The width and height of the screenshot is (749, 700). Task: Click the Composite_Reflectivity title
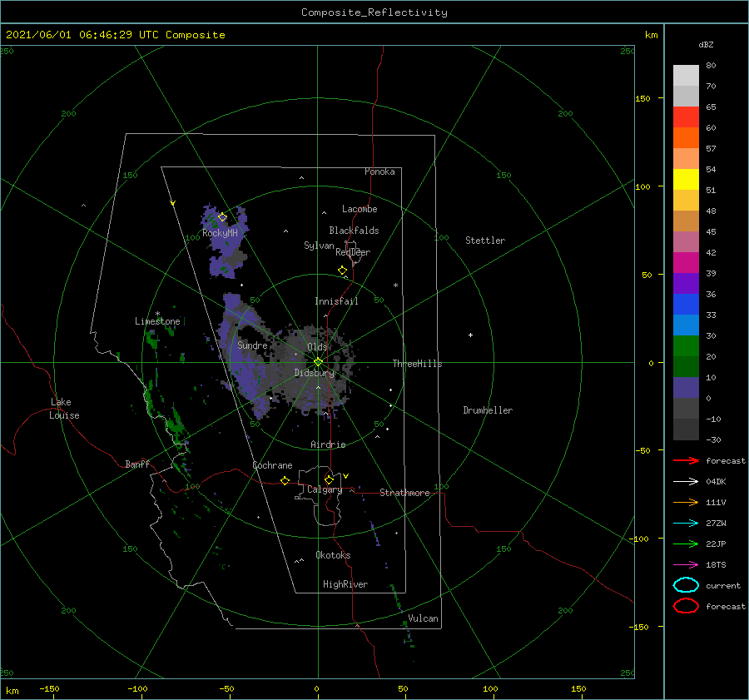pos(374,12)
